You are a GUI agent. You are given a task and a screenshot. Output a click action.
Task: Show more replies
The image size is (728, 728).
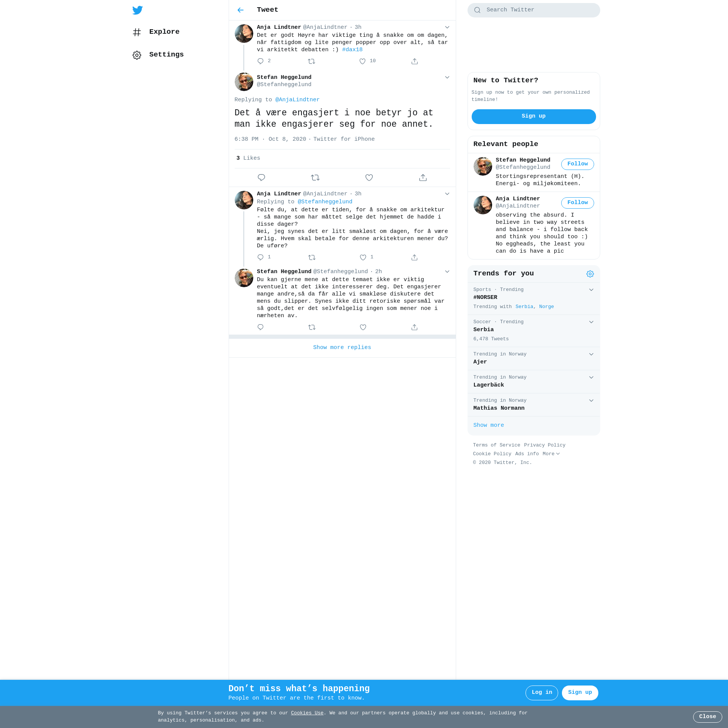342,347
